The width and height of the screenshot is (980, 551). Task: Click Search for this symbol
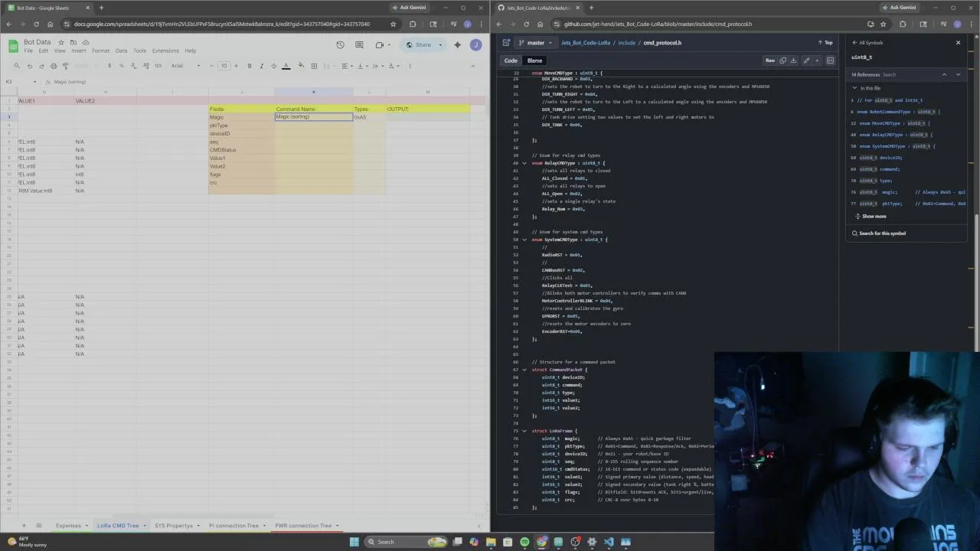click(x=879, y=233)
